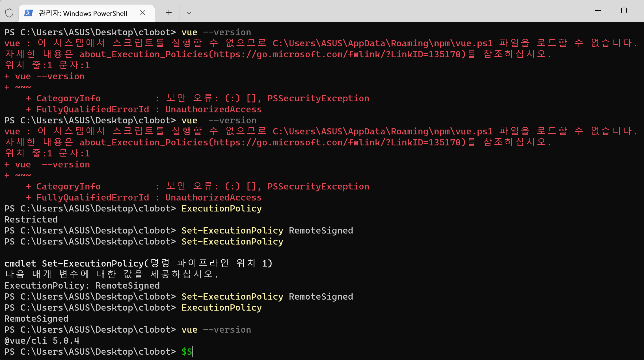Screen dimensions: 644x360
Task: Click 'ExecutionPolicy: RemoteSigned' prompt line
Action: click(82, 285)
